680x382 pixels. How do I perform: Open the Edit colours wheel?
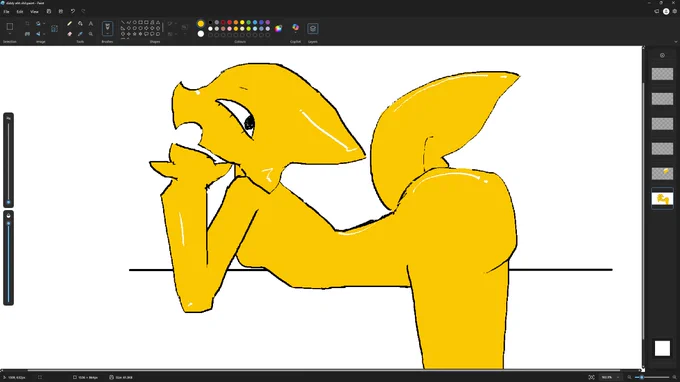coord(278,29)
